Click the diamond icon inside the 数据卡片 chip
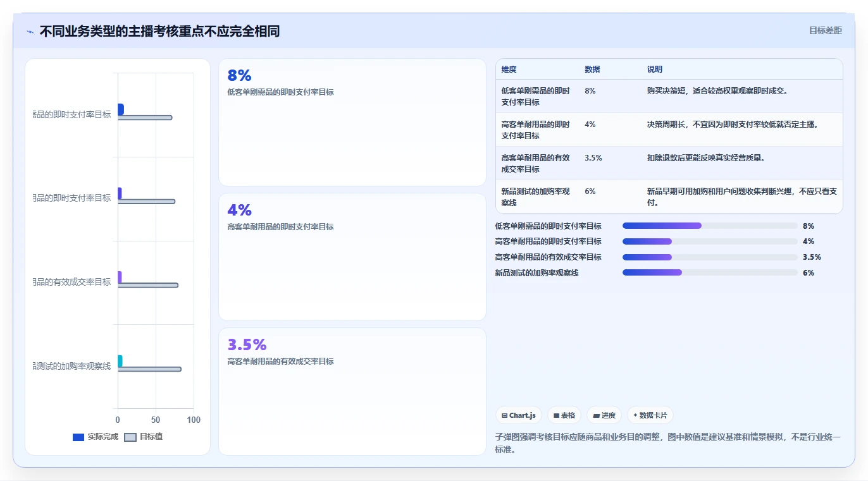This screenshot has width=868, height=481. coord(635,415)
